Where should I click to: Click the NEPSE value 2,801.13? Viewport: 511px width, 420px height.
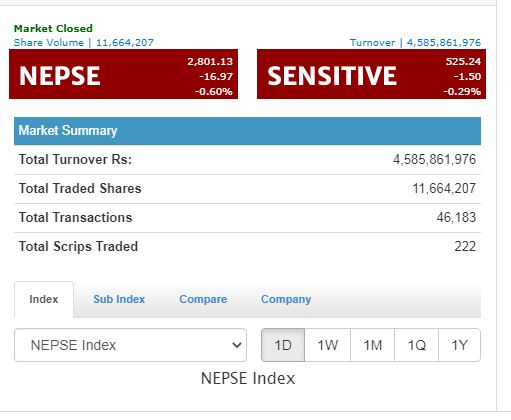pos(210,61)
